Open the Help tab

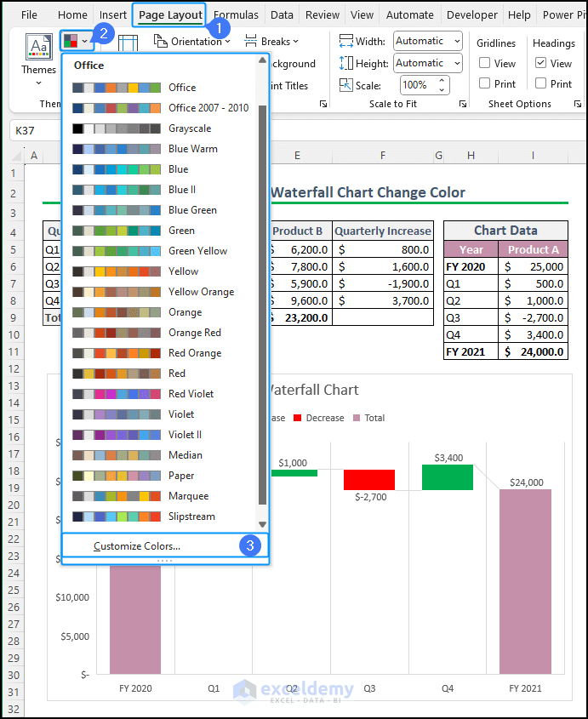pos(519,15)
